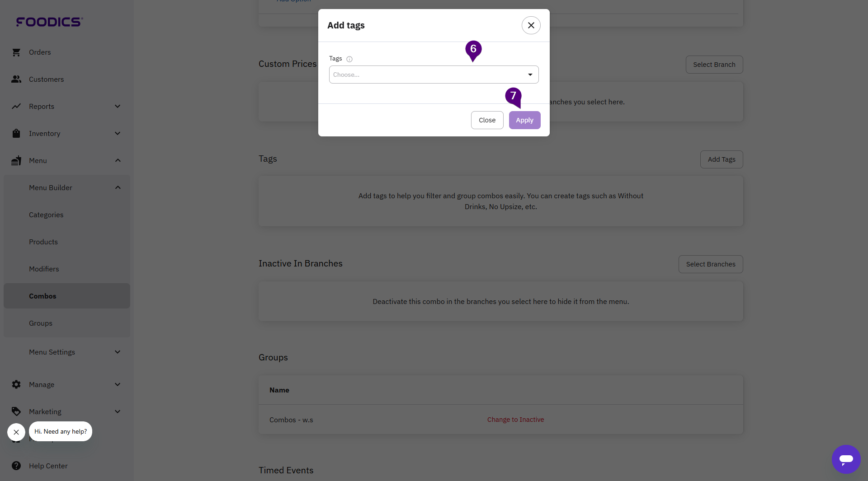Open Products in the sidebar
868x481 pixels.
click(43, 242)
